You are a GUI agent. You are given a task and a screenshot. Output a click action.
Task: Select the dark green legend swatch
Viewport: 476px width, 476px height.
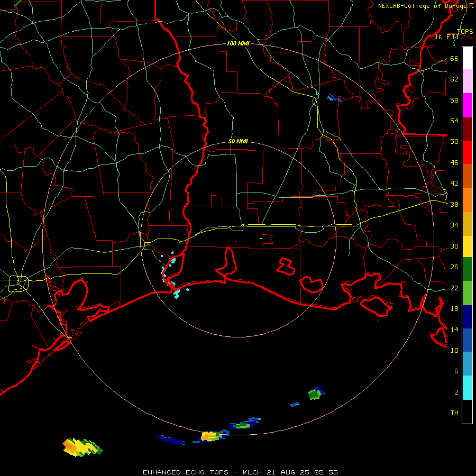(467, 269)
